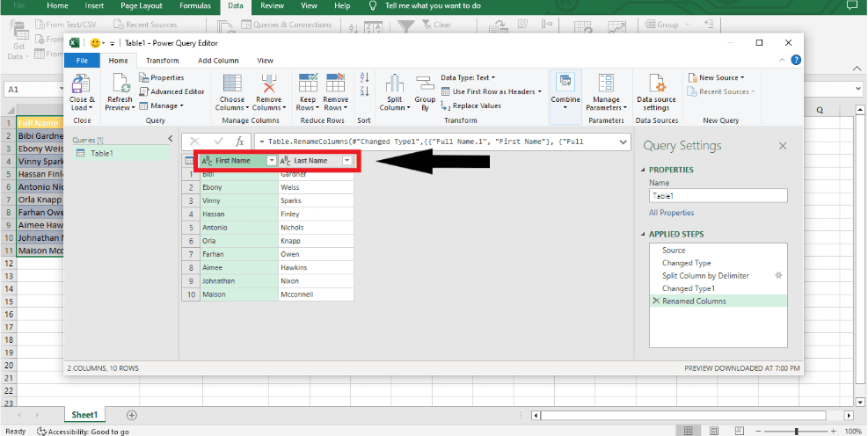868x436 pixels.
Task: Open the Last Name column filter dropdown
Action: 347,161
